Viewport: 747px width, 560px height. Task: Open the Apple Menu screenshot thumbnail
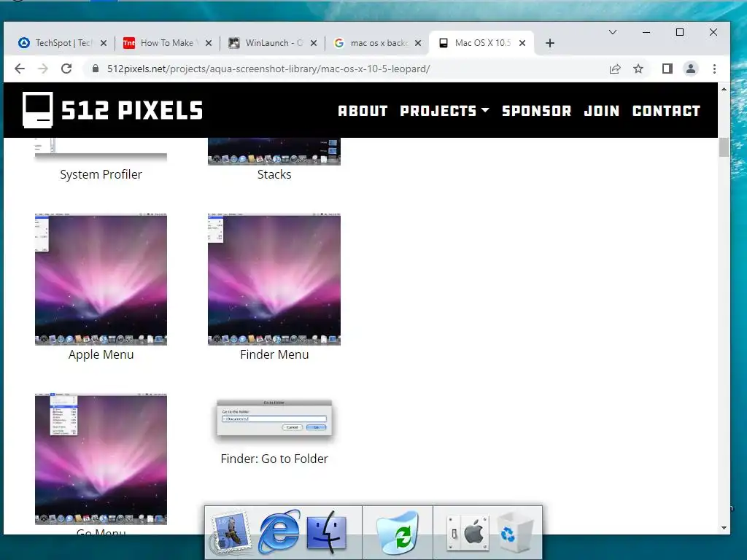click(x=101, y=279)
